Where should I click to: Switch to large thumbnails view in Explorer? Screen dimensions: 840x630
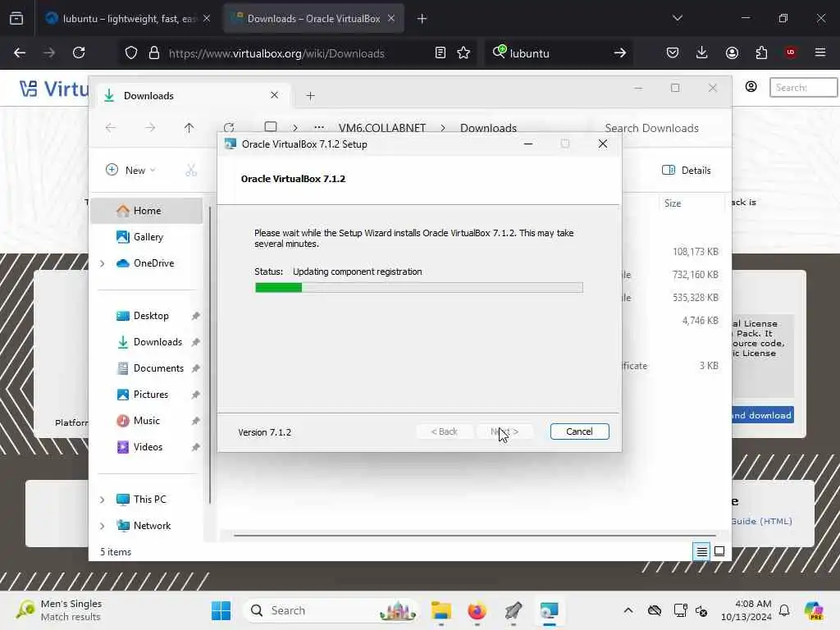(719, 551)
